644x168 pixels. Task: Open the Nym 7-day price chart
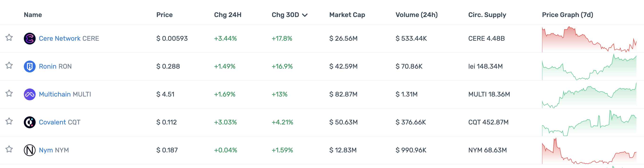[589, 151]
